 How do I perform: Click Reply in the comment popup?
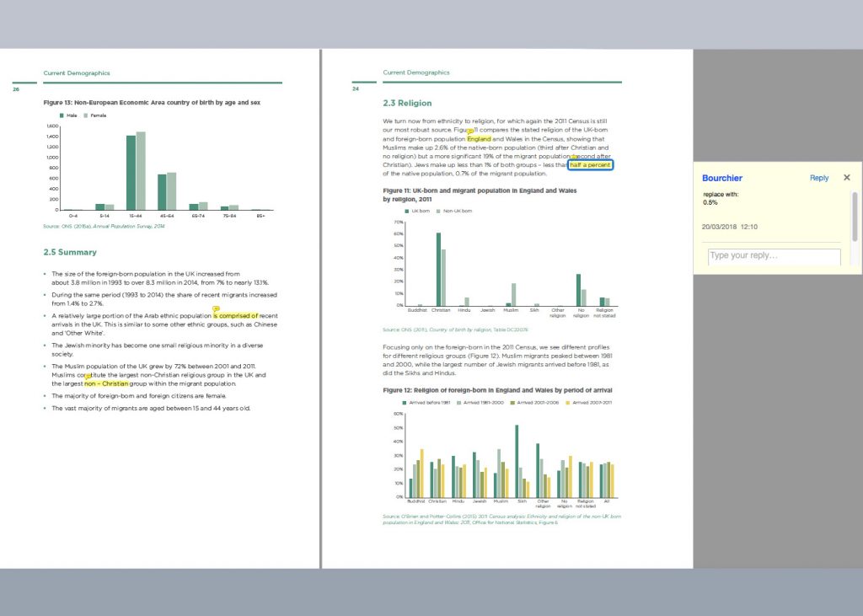coord(819,178)
